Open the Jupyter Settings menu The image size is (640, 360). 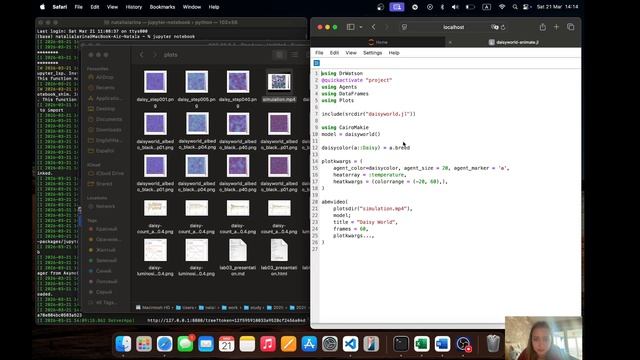(372, 53)
